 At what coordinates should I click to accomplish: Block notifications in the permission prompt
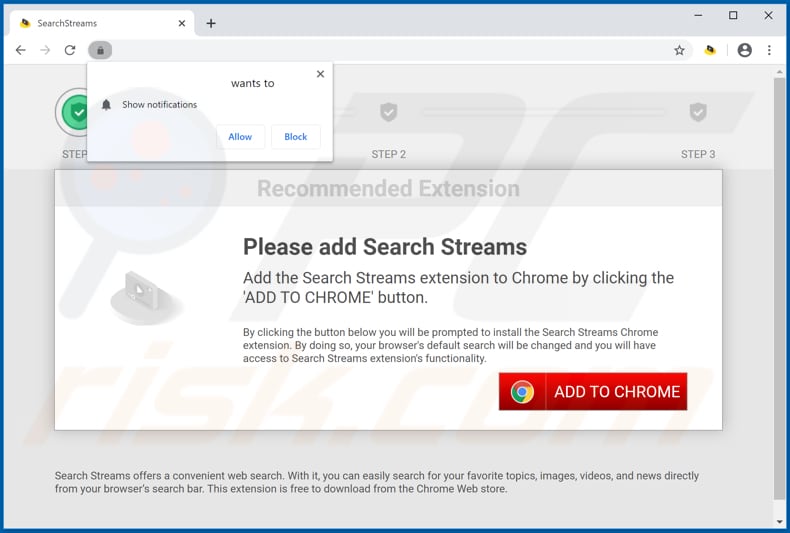coord(296,137)
